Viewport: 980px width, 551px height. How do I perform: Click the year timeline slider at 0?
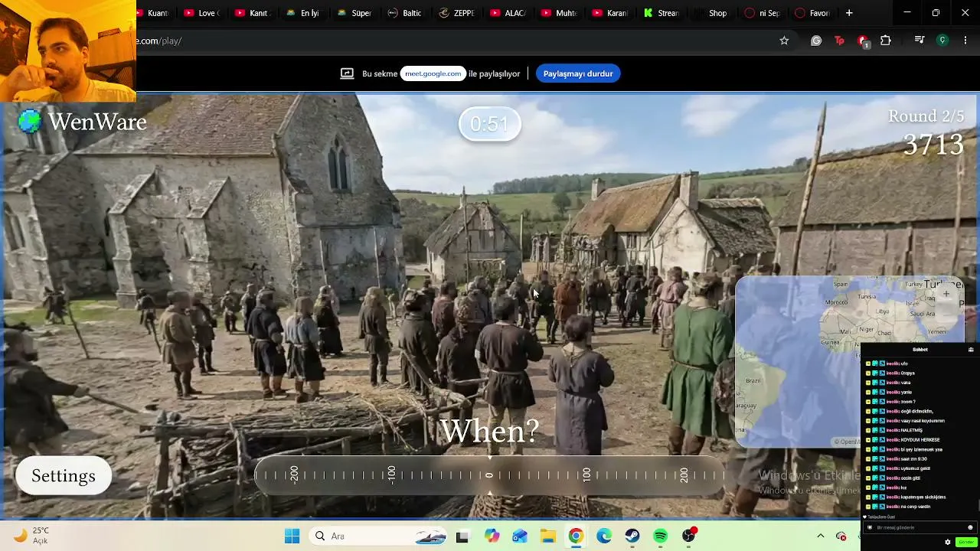pos(489,475)
